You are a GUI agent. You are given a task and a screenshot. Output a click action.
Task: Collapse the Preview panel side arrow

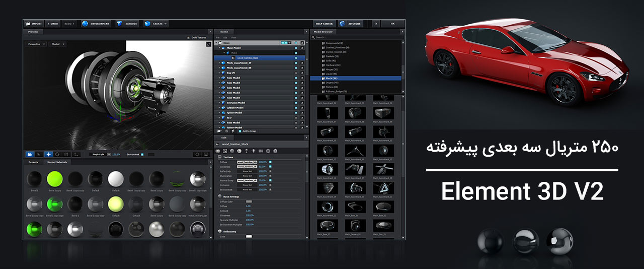(210, 32)
